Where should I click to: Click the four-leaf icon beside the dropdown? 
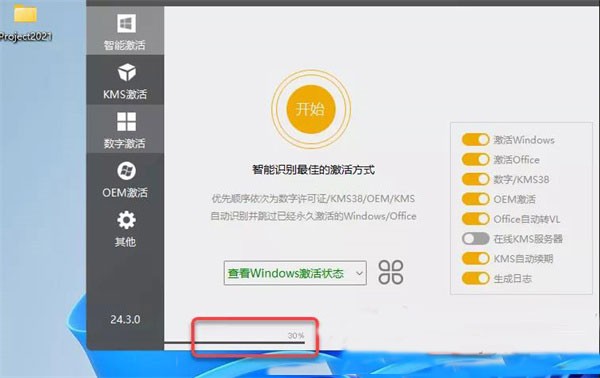point(391,272)
